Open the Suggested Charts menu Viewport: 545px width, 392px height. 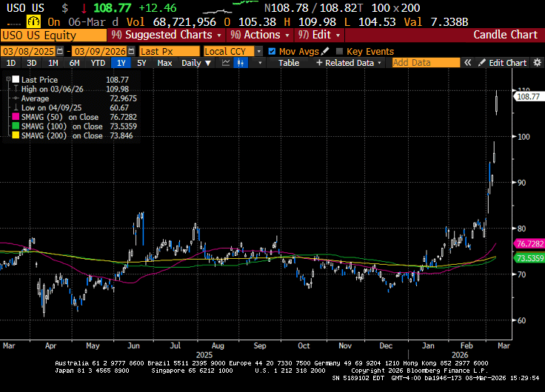click(x=168, y=35)
